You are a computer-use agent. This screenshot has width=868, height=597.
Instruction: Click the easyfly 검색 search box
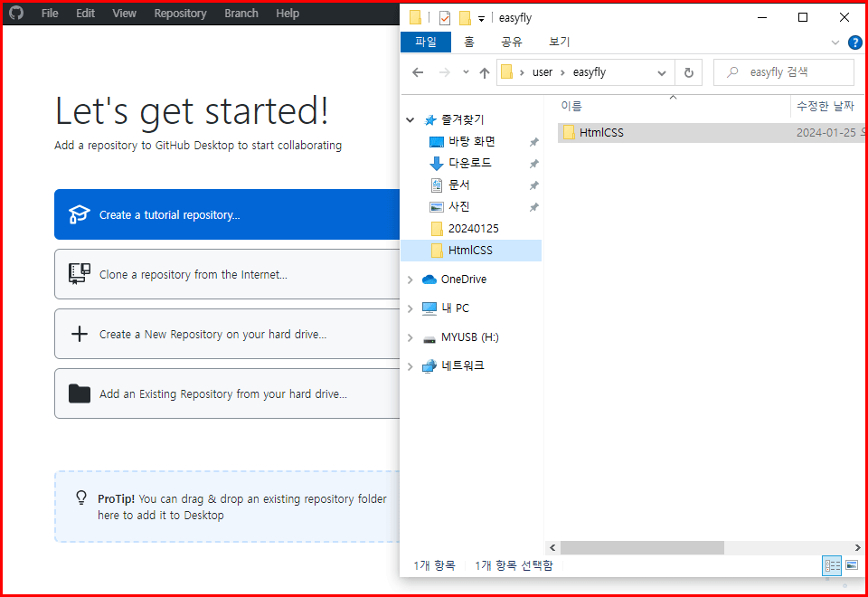coord(783,72)
